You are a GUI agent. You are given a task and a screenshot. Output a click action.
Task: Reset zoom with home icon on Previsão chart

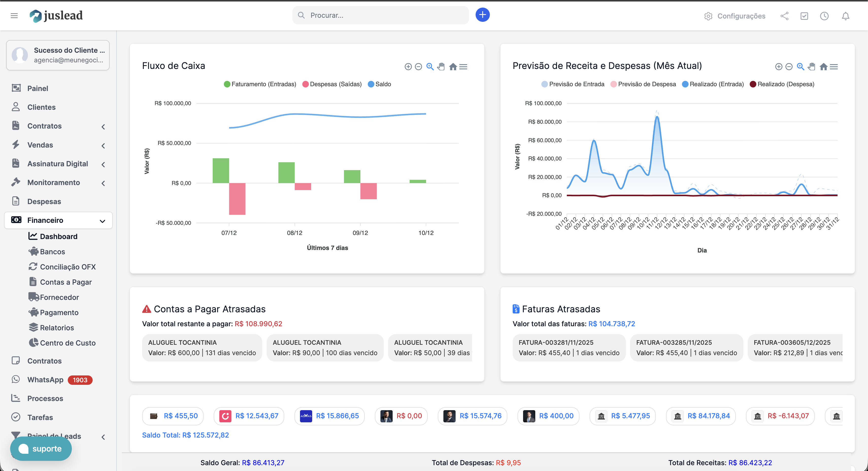click(823, 66)
